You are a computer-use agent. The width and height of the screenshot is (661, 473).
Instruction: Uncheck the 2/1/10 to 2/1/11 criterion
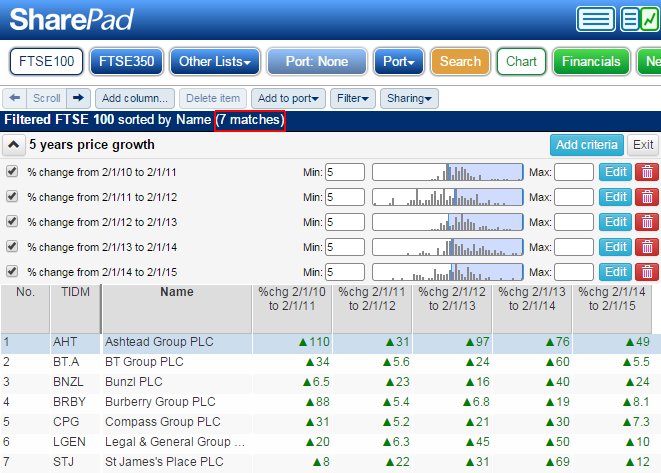tap(12, 171)
